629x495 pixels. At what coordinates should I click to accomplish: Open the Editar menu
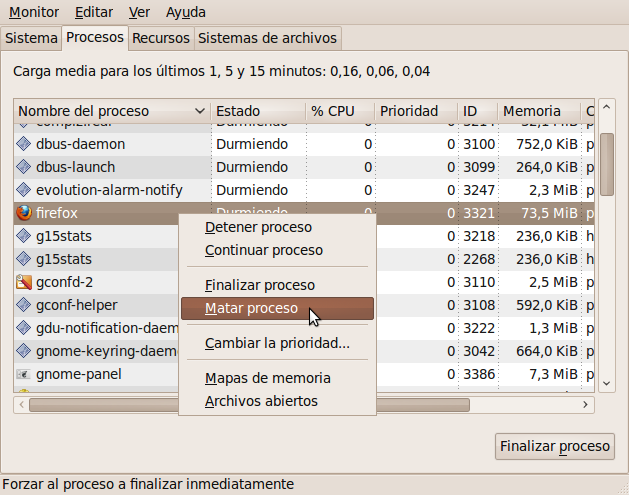pos(94,12)
